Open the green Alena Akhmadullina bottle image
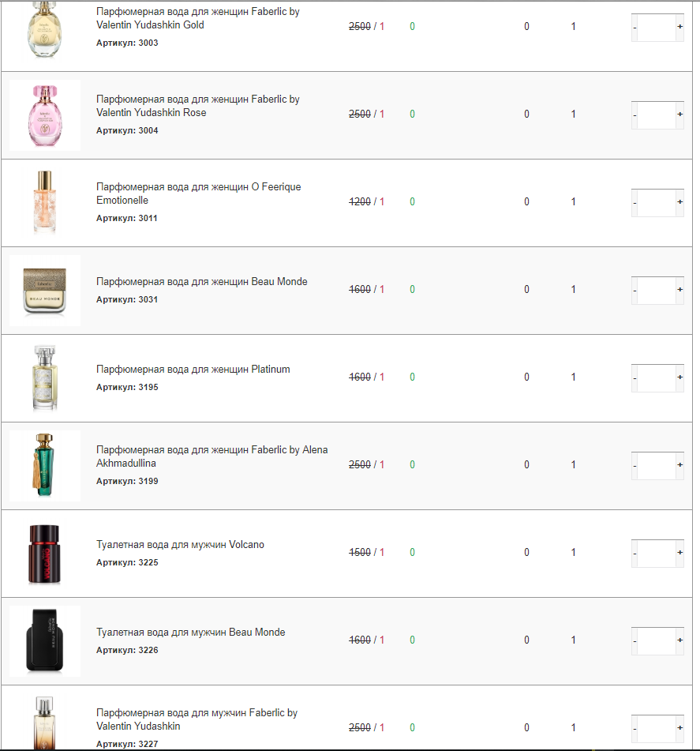The image size is (700, 751). (x=45, y=466)
